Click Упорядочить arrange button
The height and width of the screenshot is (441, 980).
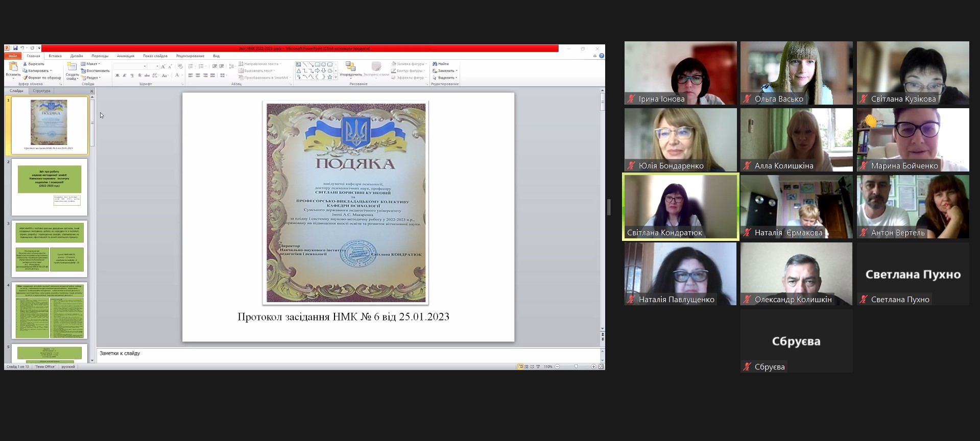click(350, 69)
